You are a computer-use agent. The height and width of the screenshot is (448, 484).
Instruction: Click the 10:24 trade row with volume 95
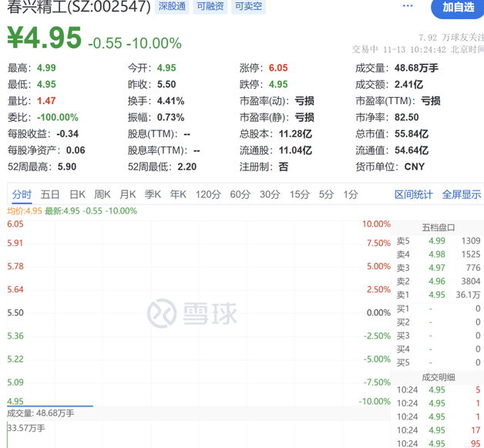[439, 443]
